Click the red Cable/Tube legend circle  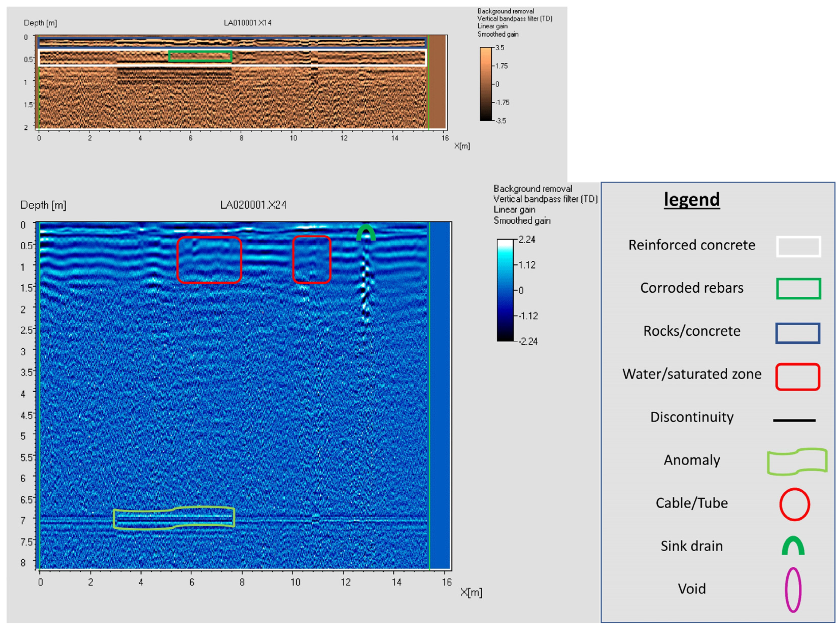pyautogui.click(x=795, y=504)
